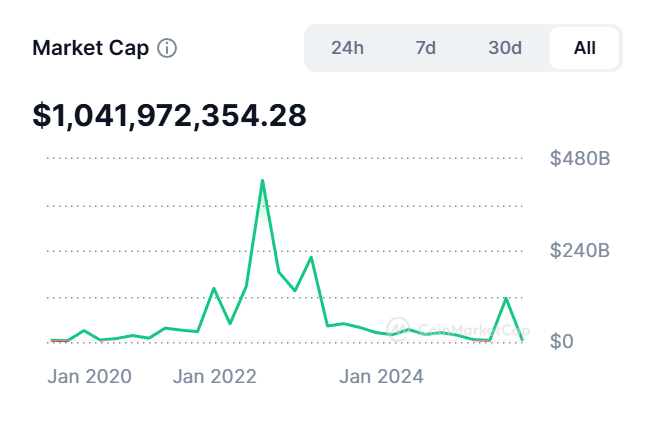Screen dimensions: 646x426
Task: Switch chart range to 24h
Action: [x=347, y=48]
